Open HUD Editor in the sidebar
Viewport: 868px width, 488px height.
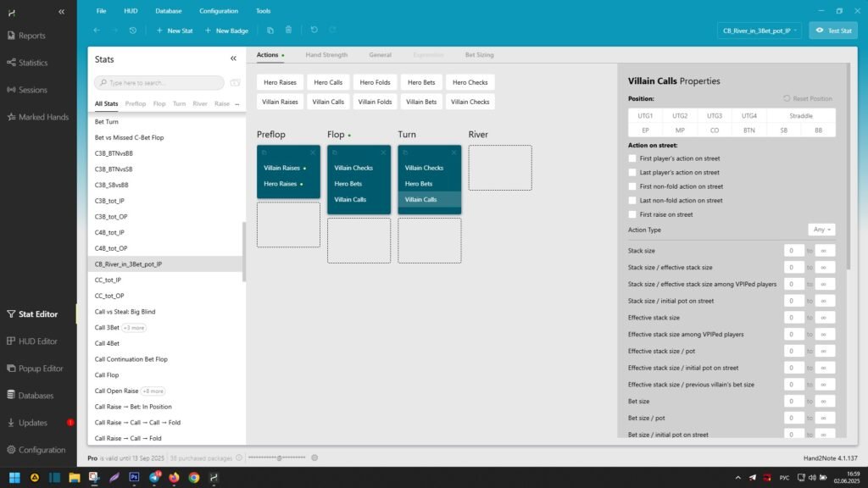pos(37,341)
